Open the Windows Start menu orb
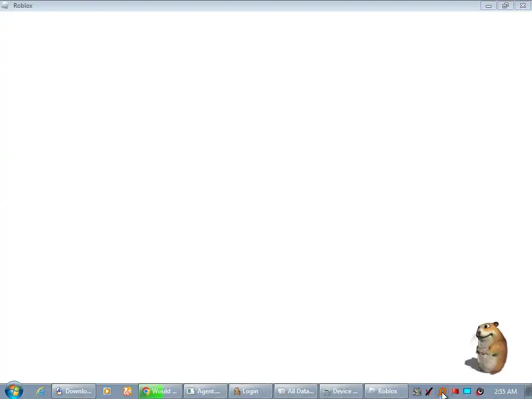Image resolution: width=532 pixels, height=399 pixels. tap(14, 391)
